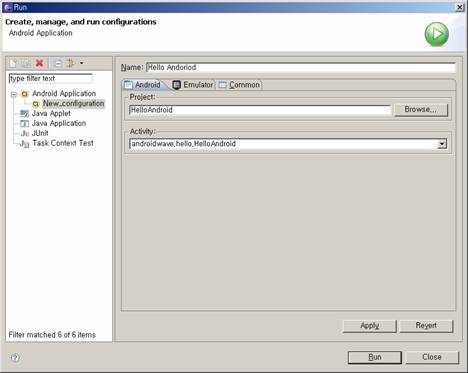Open help with the question mark icon
This screenshot has height=373, width=468.
(x=15, y=358)
